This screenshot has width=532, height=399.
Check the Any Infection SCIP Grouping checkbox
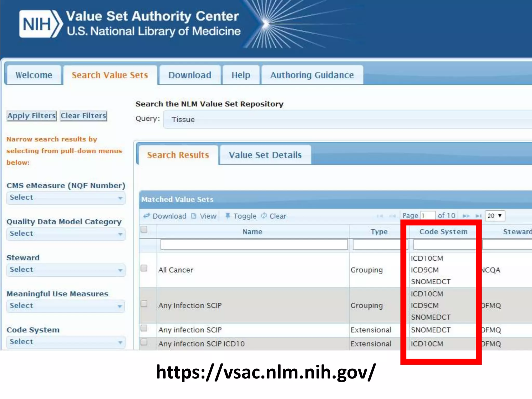(144, 303)
